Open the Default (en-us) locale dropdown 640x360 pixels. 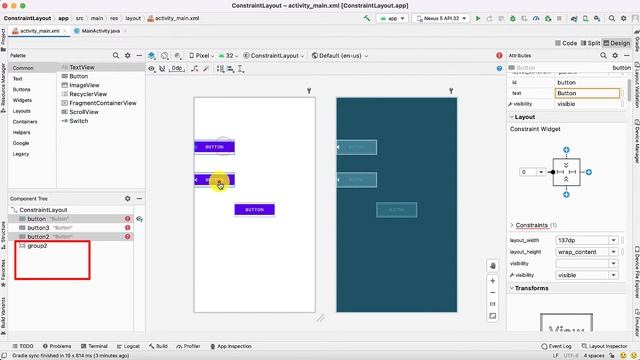click(339, 56)
